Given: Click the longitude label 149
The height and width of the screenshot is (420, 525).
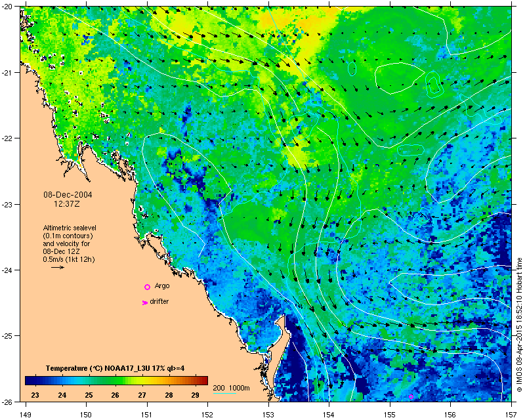Looking at the screenshot, I should pos(26,415).
